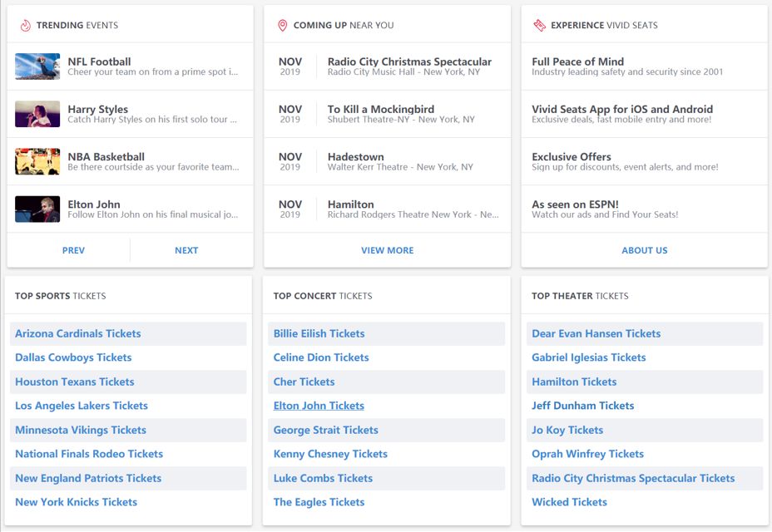This screenshot has width=772, height=532.
Task: Open the NFL Football thumbnail image
Action: [x=37, y=66]
